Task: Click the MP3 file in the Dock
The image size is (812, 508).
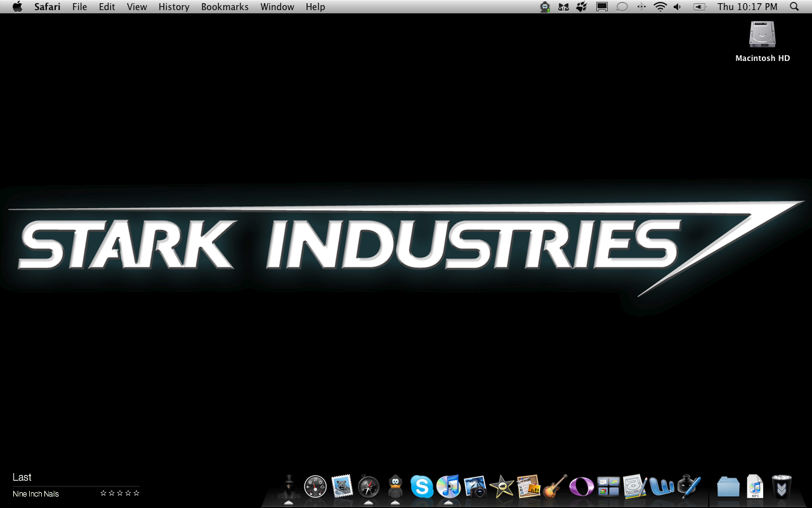Action: click(x=755, y=486)
